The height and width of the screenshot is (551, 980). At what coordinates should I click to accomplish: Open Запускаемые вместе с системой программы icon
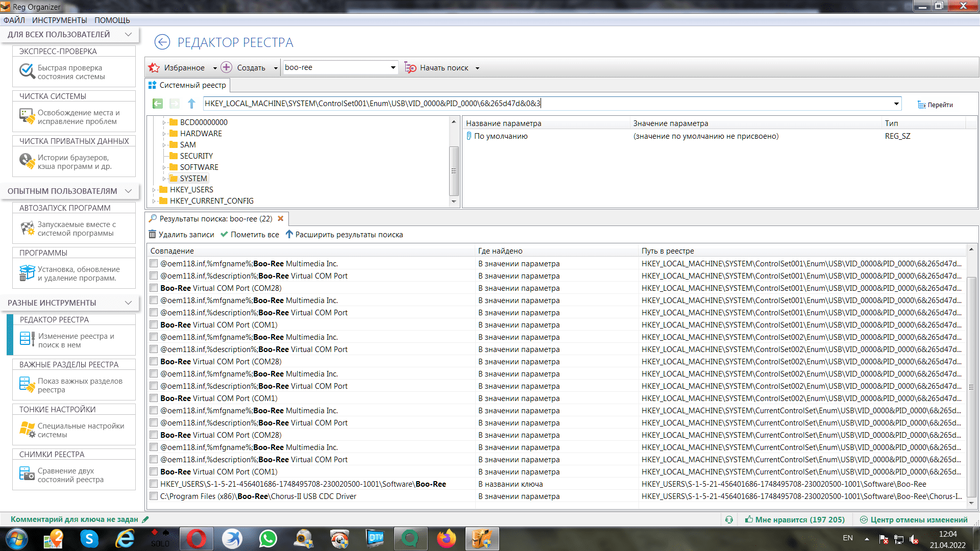coord(27,228)
